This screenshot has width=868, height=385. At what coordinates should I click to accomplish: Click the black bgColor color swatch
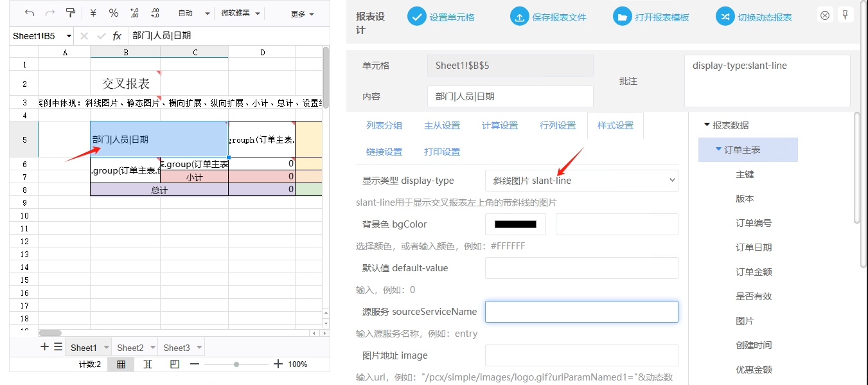[515, 224]
